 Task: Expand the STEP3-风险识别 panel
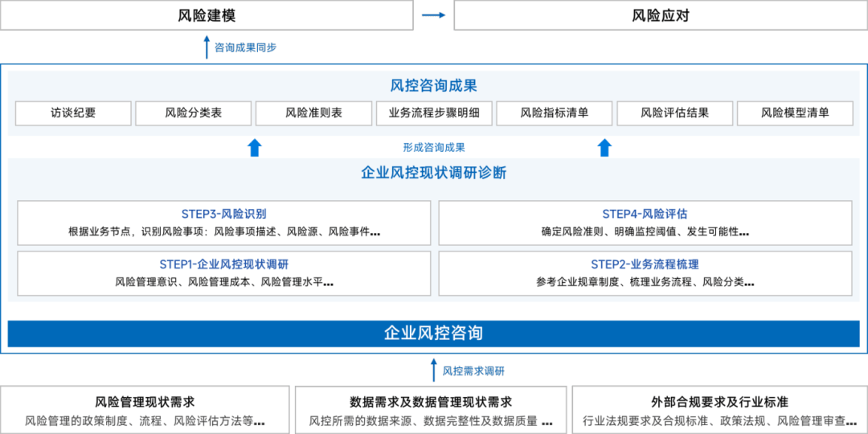[224, 223]
